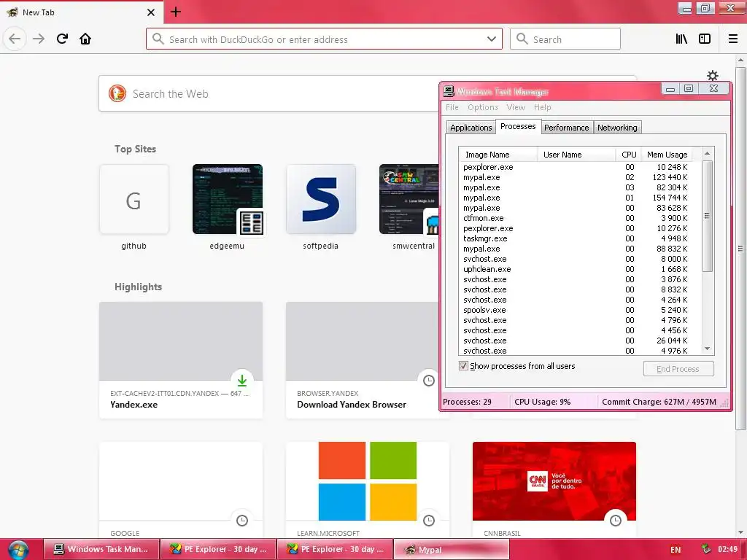The width and height of the screenshot is (747, 560).
Task: Focus the address bar field
Action: (324, 39)
